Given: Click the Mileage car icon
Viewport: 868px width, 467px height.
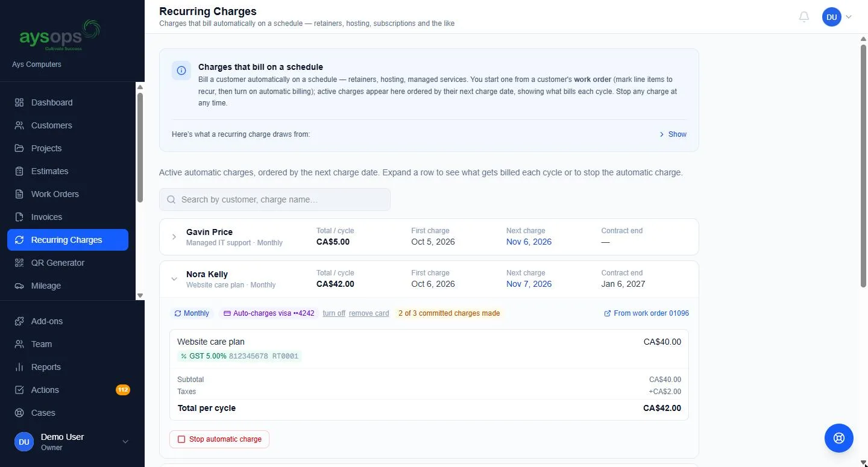Looking at the screenshot, I should click(19, 286).
